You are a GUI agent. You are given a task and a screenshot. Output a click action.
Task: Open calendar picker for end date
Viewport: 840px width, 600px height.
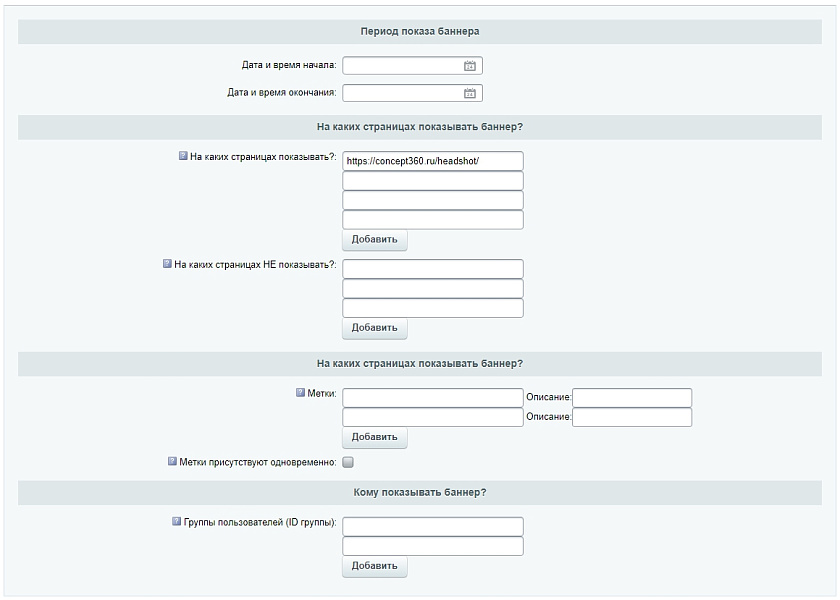click(470, 93)
